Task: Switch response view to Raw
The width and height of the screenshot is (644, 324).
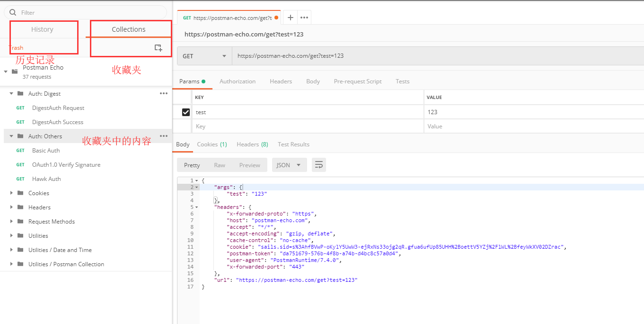Action: 220,165
